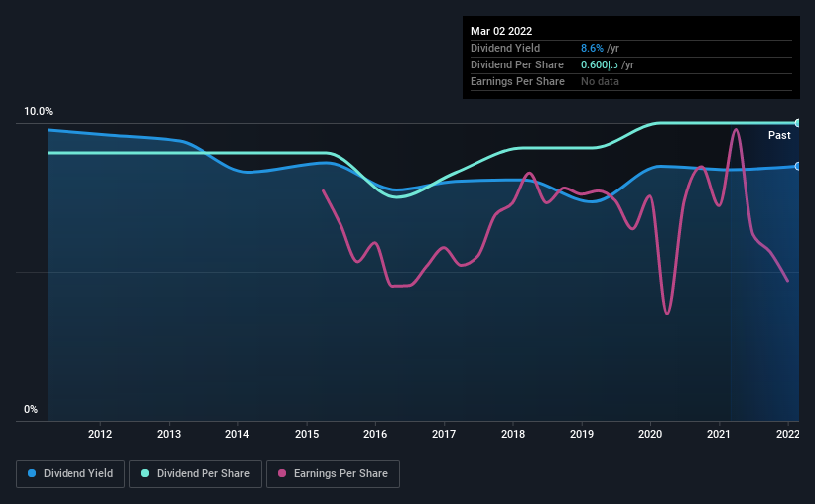Click the 2015 x-axis label
This screenshot has height=504, width=815.
(x=307, y=434)
